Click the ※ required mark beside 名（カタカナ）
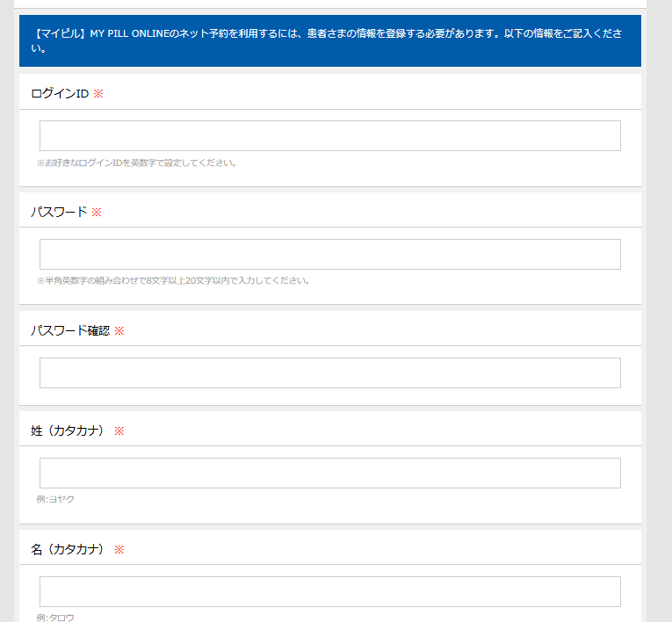 119,549
